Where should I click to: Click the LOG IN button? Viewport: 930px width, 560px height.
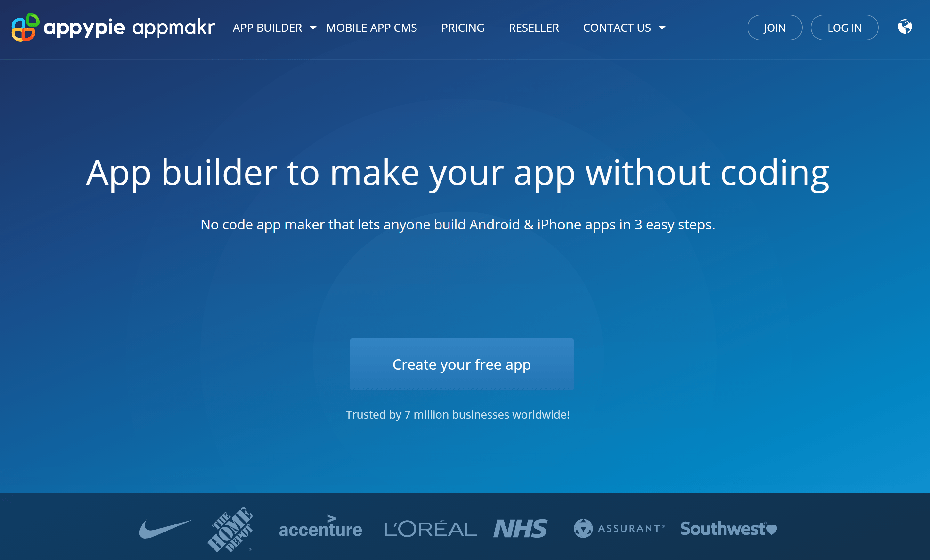point(844,27)
